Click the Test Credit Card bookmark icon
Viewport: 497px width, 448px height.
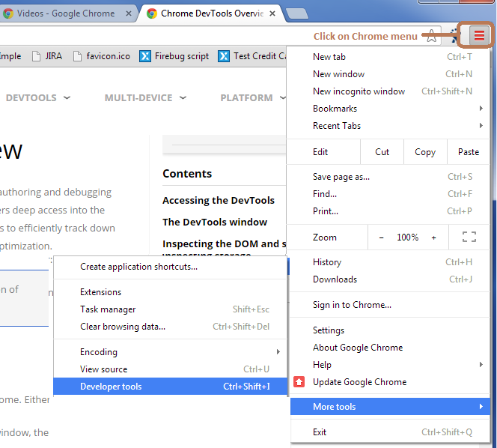coord(224,56)
